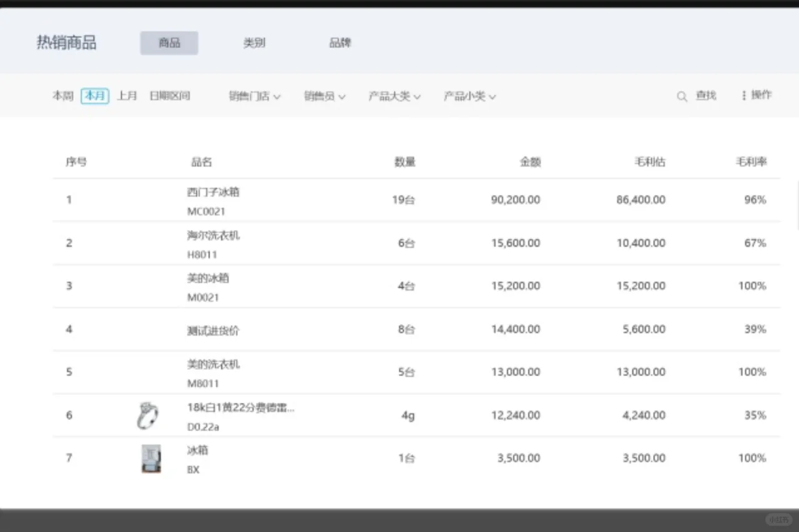
Task: Filter by 本周 (this week)
Action: pyautogui.click(x=63, y=96)
